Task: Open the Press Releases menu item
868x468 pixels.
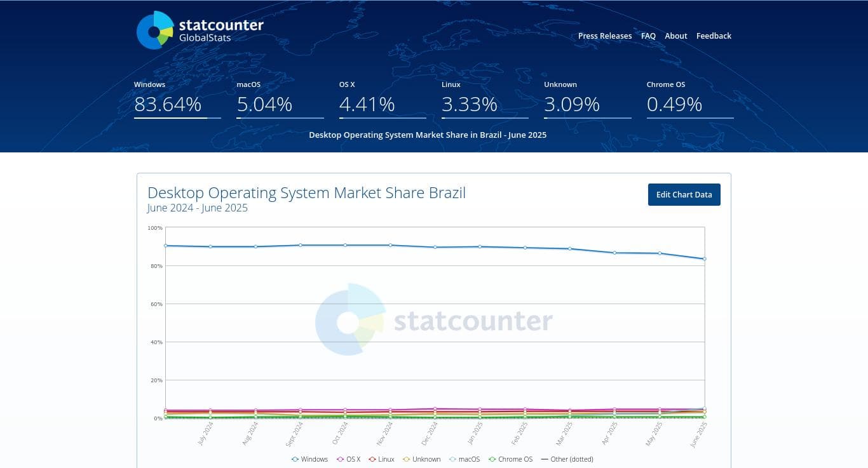Action: pos(605,36)
